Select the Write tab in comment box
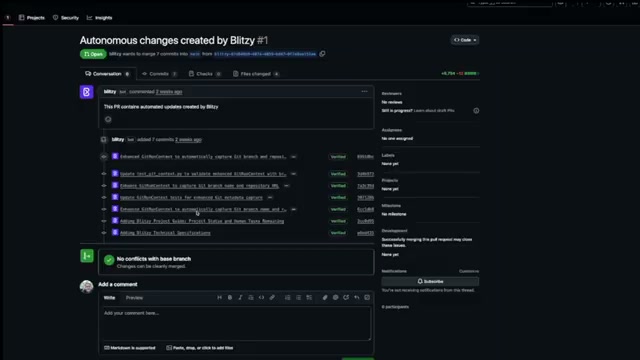The height and width of the screenshot is (360, 640). [109, 298]
